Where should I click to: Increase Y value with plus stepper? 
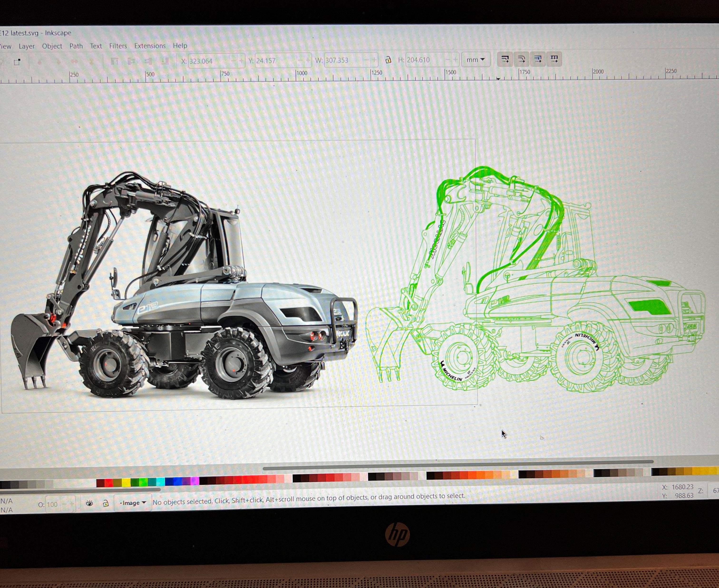pos(307,61)
